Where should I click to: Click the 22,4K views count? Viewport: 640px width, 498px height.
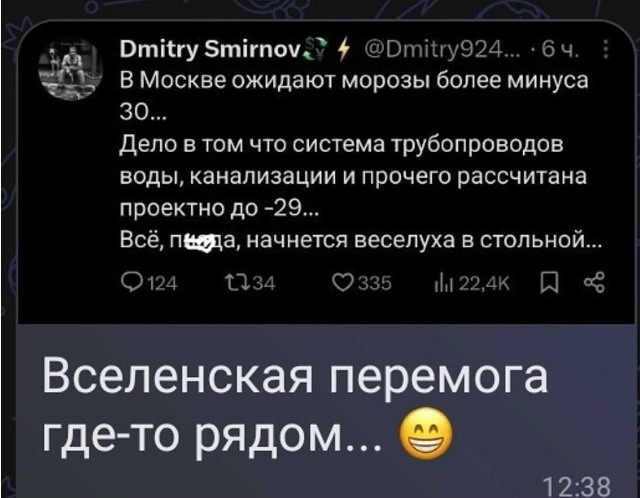click(484, 283)
